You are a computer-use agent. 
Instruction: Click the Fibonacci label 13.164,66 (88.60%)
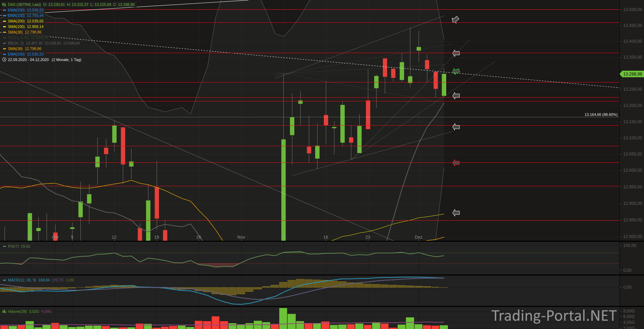601,114
